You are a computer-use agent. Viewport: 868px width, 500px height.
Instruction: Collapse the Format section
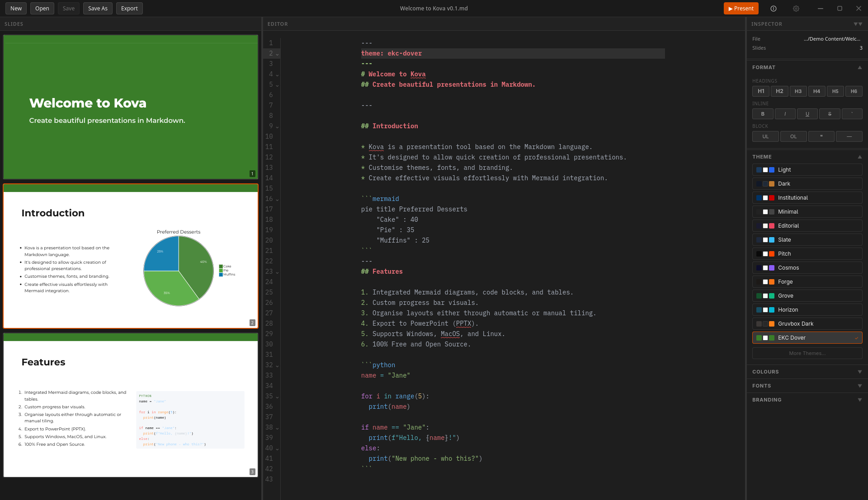pos(860,67)
